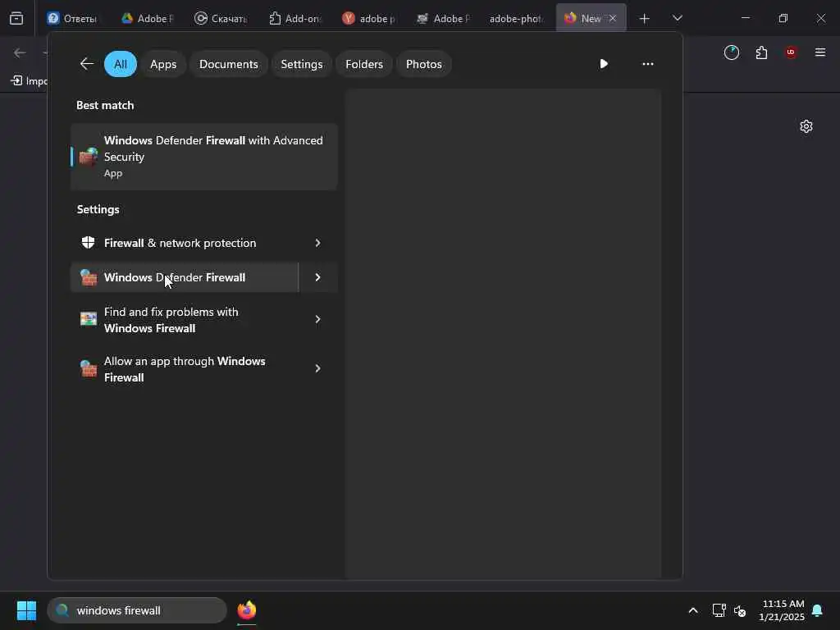
Task: Expand Find and fix problems chevron
Action: point(317,320)
